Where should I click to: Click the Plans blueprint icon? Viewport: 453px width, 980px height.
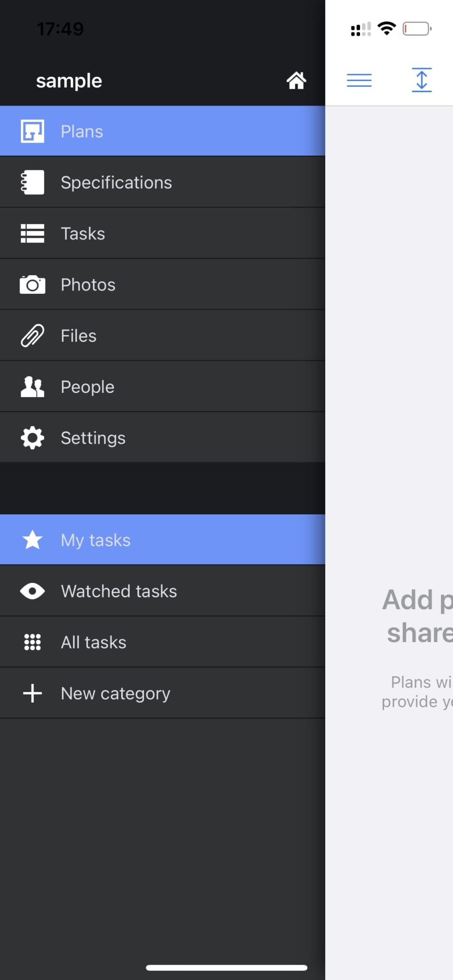(33, 131)
